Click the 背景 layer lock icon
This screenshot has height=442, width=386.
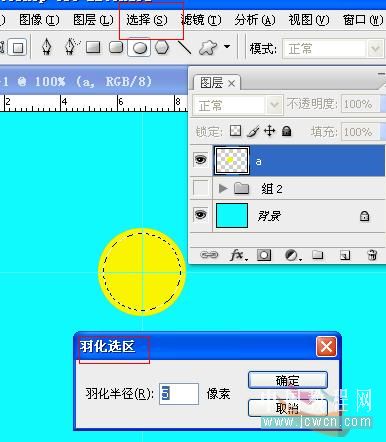364,216
